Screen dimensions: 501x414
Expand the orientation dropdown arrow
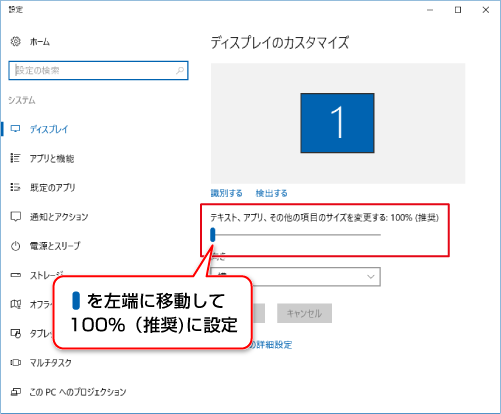pos(371,277)
